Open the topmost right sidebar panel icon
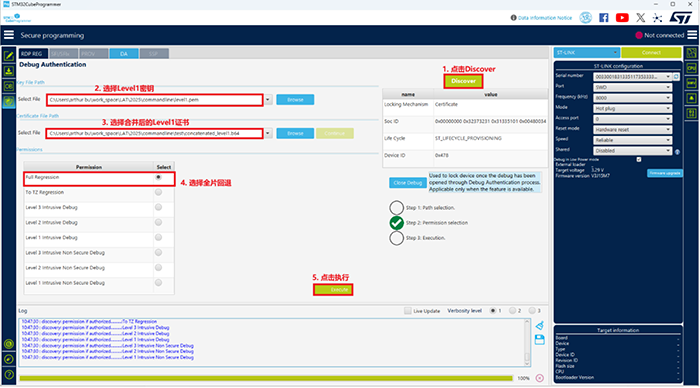This screenshot has width=700, height=388. 692,53
